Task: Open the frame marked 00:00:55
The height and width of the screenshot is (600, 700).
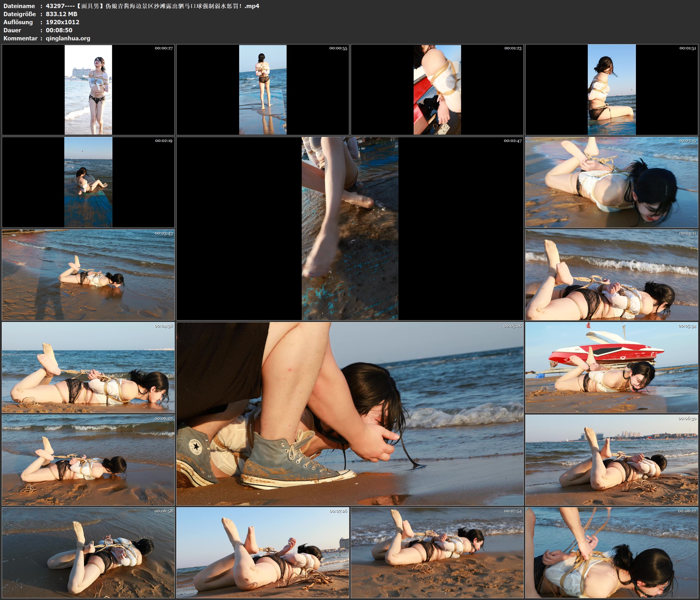Action: point(262,90)
